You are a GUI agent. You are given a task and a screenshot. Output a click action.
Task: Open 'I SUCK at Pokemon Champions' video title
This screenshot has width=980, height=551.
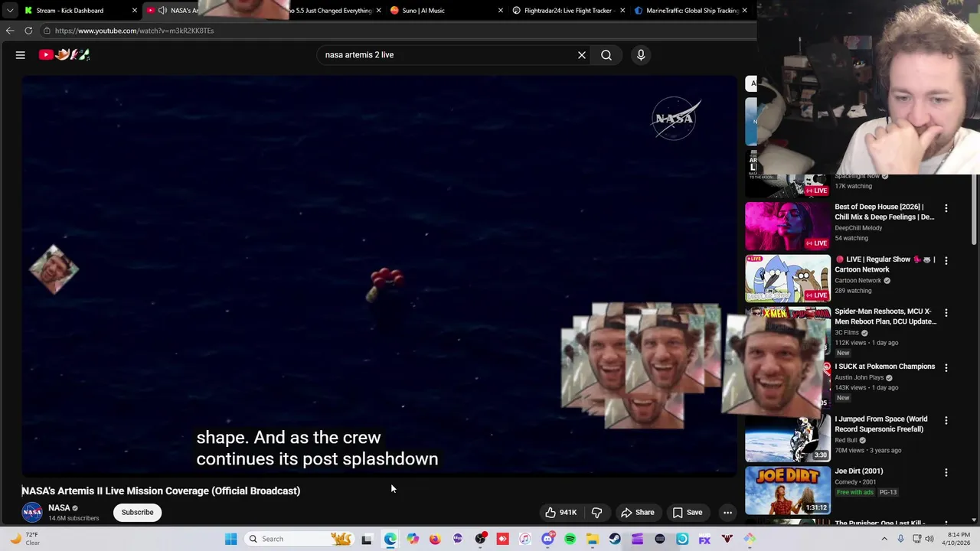point(884,367)
